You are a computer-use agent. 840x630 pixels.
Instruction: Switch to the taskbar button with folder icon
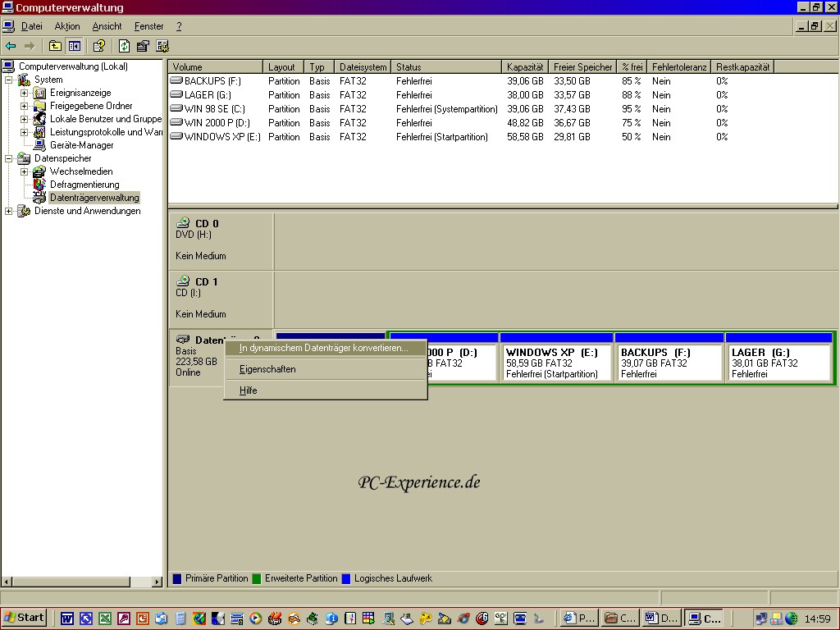point(620,619)
